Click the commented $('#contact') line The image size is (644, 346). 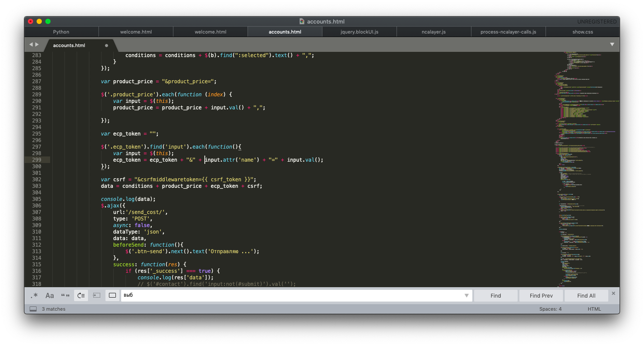[x=217, y=284]
